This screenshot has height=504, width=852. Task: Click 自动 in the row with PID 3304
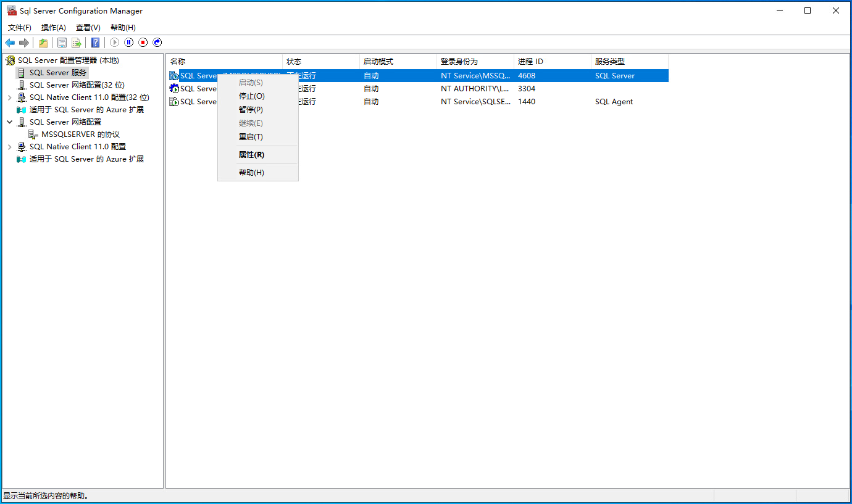click(371, 89)
